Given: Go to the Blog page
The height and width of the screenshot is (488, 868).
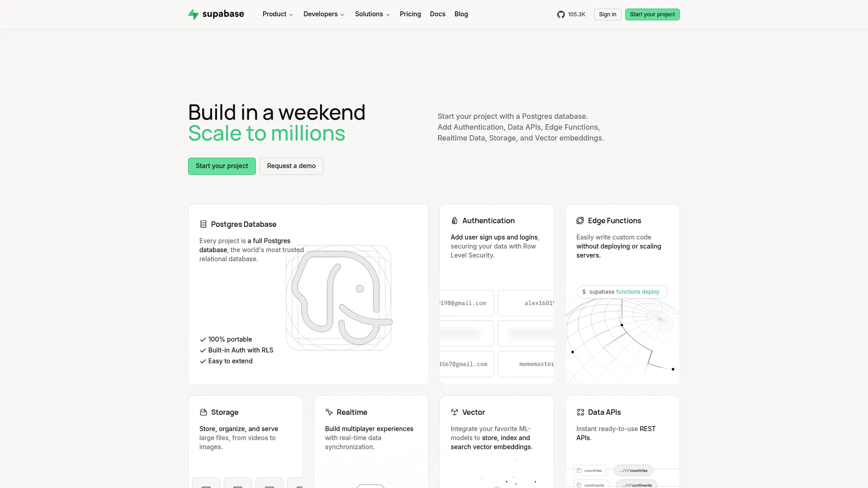Looking at the screenshot, I should click(x=461, y=14).
